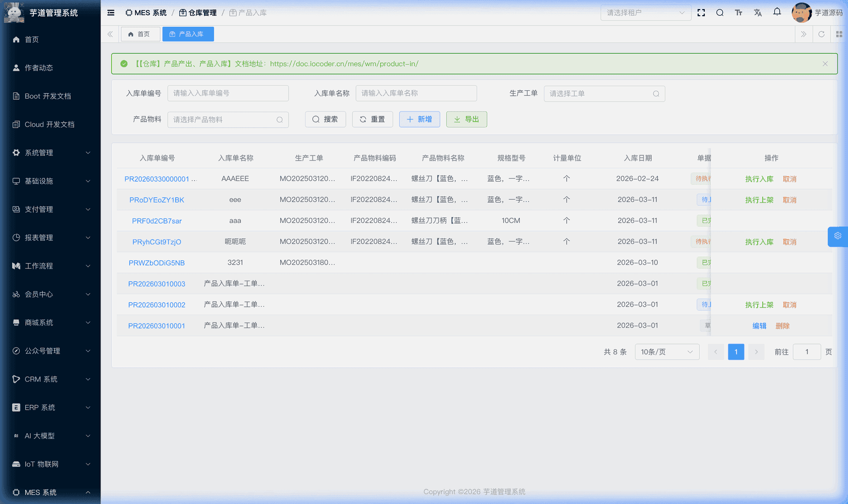Open the floating settings gear panel
This screenshot has width=848, height=504.
coord(837,236)
